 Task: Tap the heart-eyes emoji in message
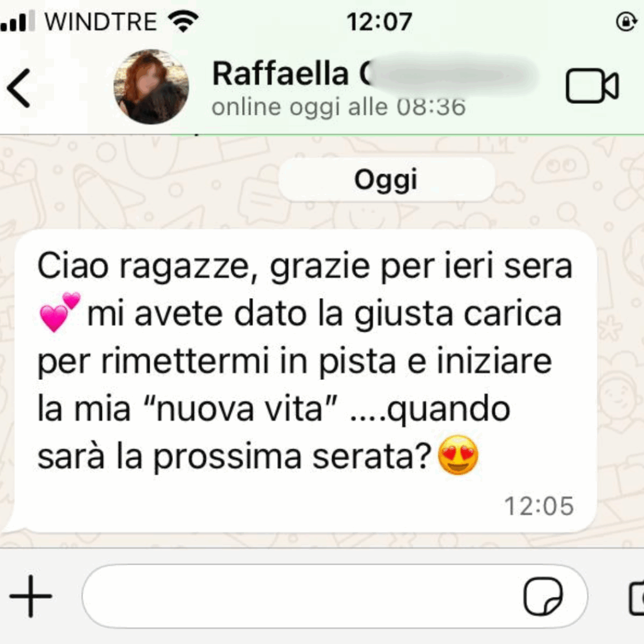pyautogui.click(x=458, y=455)
